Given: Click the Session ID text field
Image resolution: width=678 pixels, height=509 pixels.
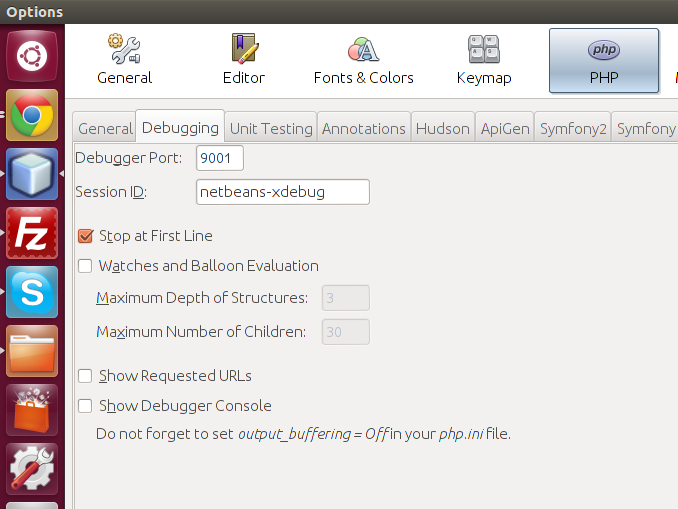Looking at the screenshot, I should [282, 191].
